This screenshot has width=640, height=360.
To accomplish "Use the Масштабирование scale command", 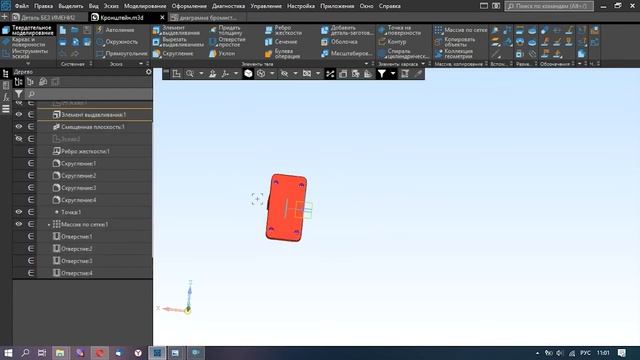I will pyautogui.click(x=346, y=53).
